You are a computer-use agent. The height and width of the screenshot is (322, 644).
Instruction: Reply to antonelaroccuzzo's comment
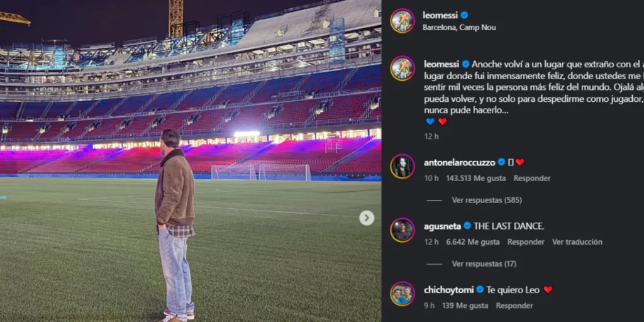pos(531,179)
